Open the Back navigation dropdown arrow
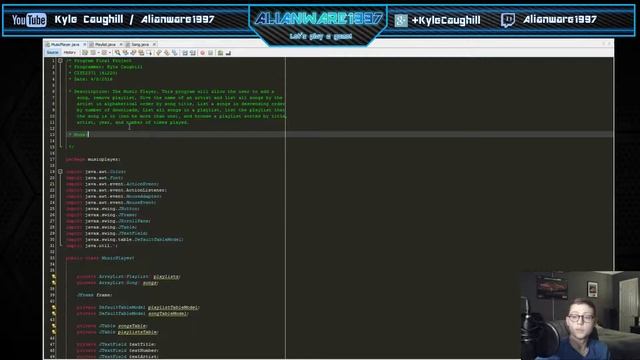The image size is (640, 360). click(99, 53)
